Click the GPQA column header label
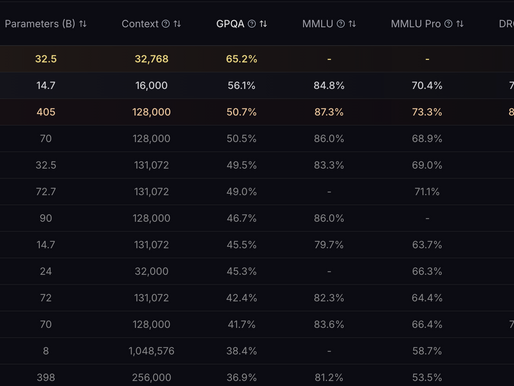 230,24
